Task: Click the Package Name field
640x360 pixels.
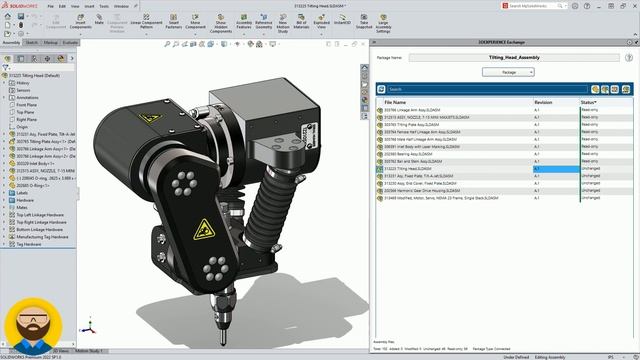Action: tap(514, 58)
